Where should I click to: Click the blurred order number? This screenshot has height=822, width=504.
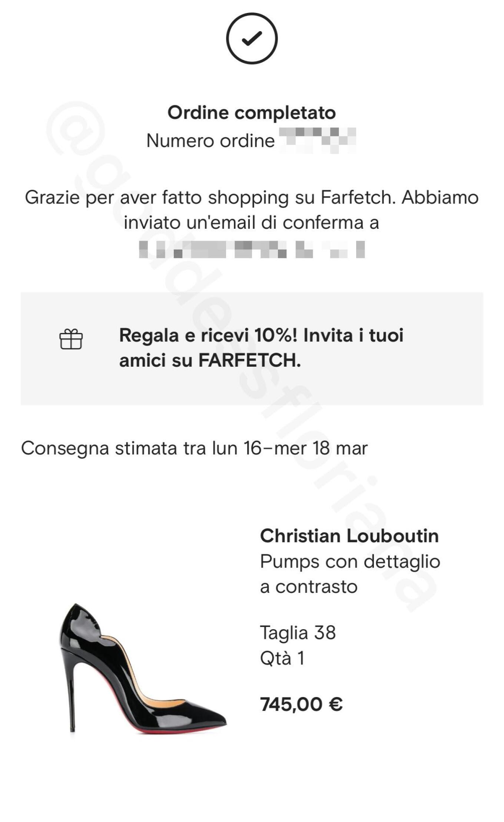[317, 140]
